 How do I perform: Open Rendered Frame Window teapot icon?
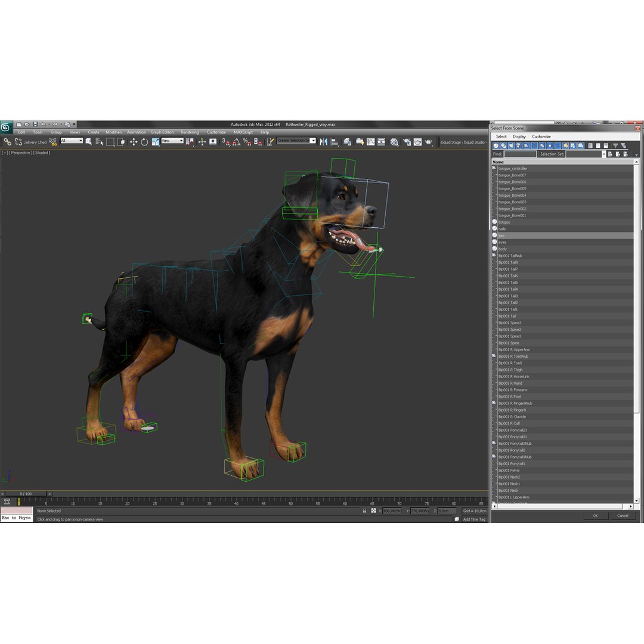coord(417,142)
